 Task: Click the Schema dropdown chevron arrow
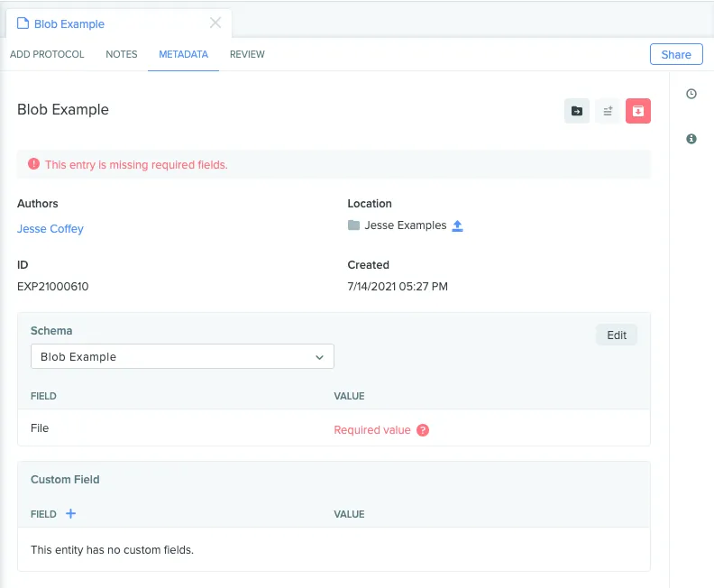pyautogui.click(x=320, y=357)
